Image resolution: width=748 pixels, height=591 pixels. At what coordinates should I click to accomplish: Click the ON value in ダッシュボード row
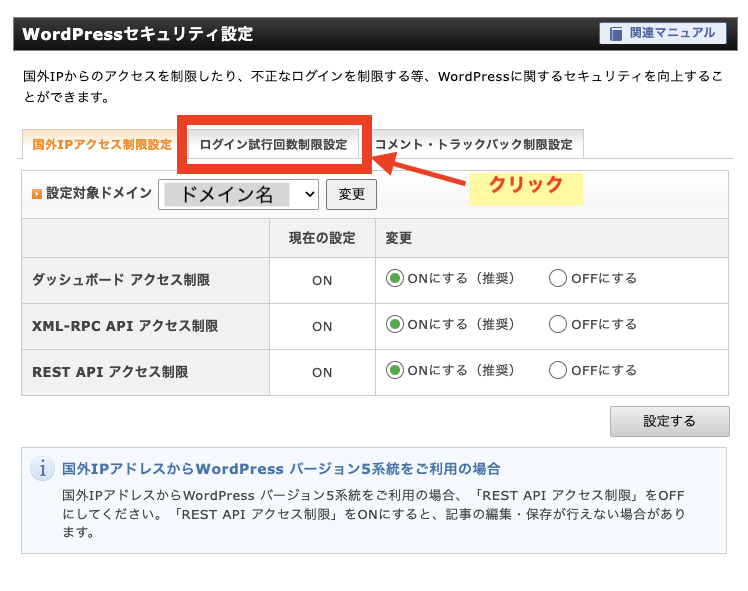(x=322, y=280)
